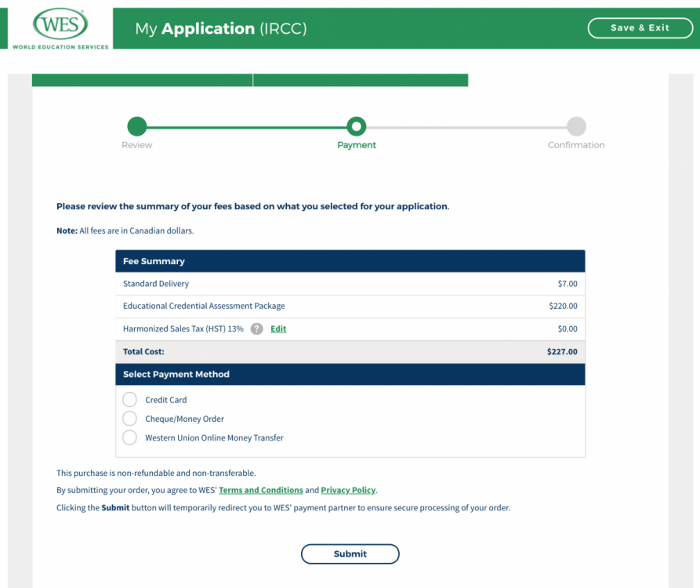Click the Payment step circle indicator
This screenshot has width=700, height=588.
coord(357,126)
